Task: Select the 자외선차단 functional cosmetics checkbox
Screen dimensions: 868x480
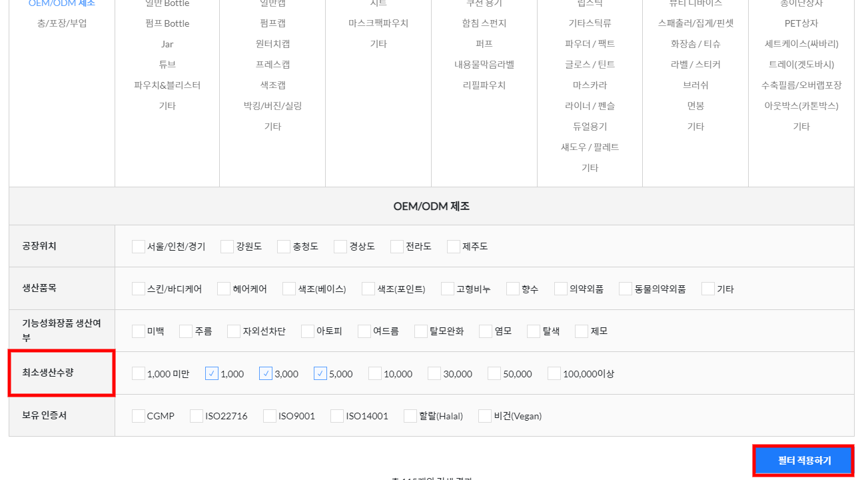Action: tap(234, 331)
